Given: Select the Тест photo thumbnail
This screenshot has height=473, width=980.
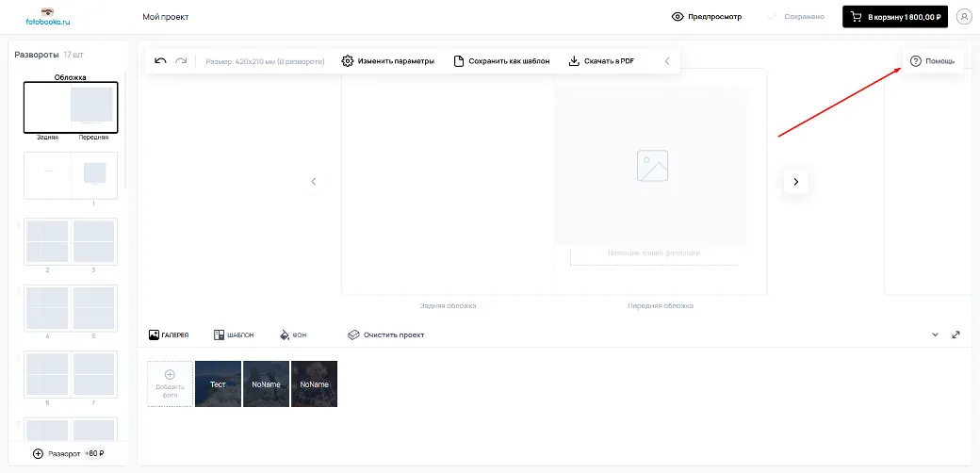Looking at the screenshot, I should [x=218, y=383].
